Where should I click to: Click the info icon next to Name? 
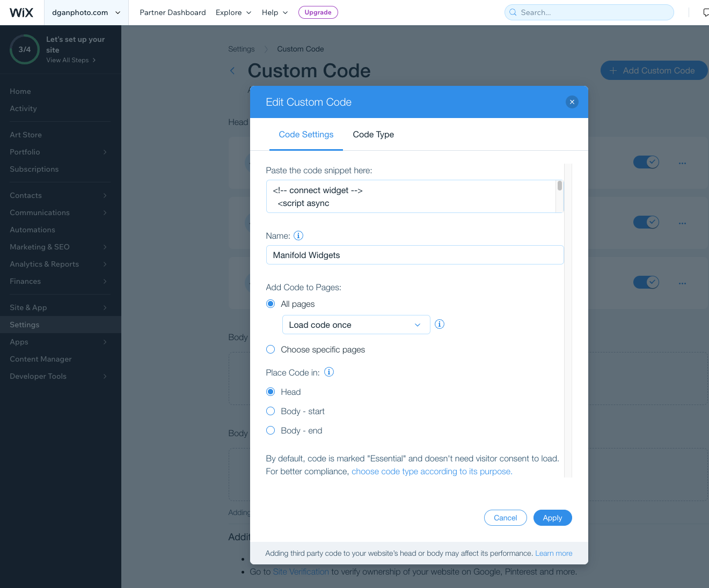[298, 236]
